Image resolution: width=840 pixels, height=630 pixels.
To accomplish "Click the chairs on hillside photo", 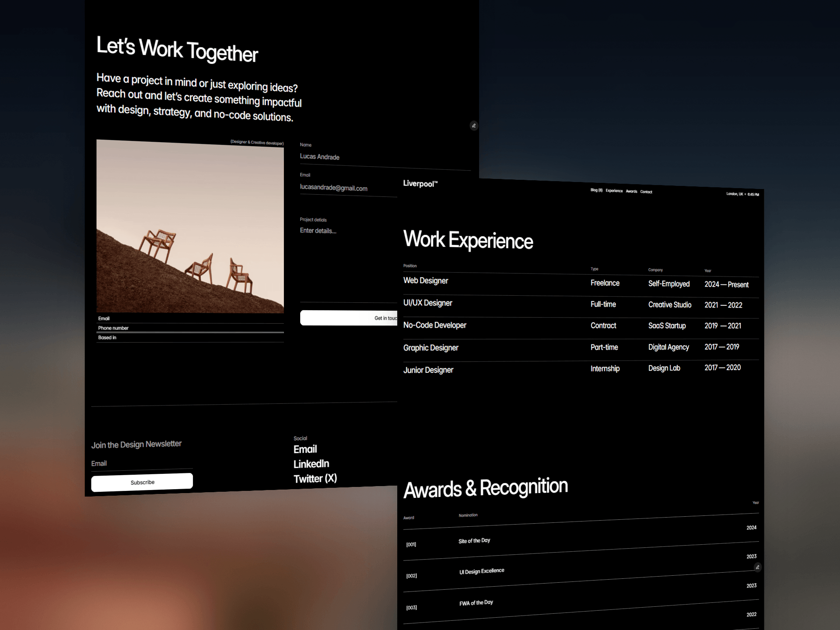I will tap(190, 226).
